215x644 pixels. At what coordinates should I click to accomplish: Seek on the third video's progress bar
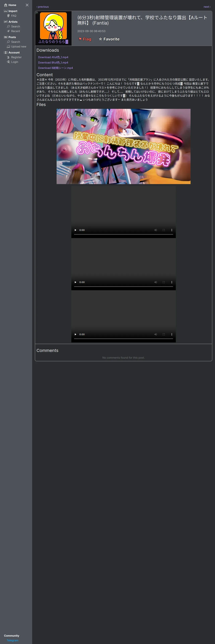pos(123,339)
